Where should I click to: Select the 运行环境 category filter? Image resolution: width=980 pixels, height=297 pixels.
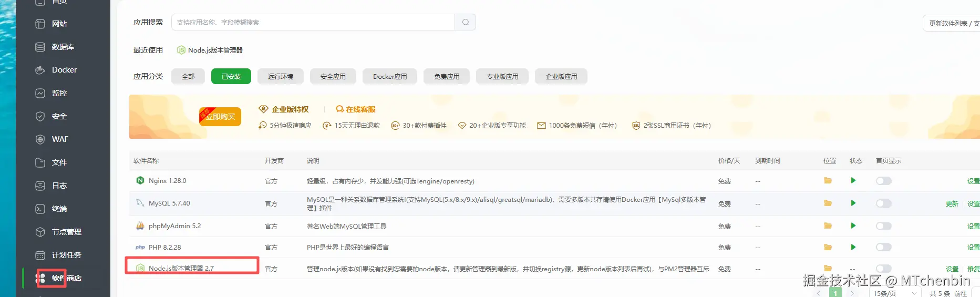click(281, 76)
